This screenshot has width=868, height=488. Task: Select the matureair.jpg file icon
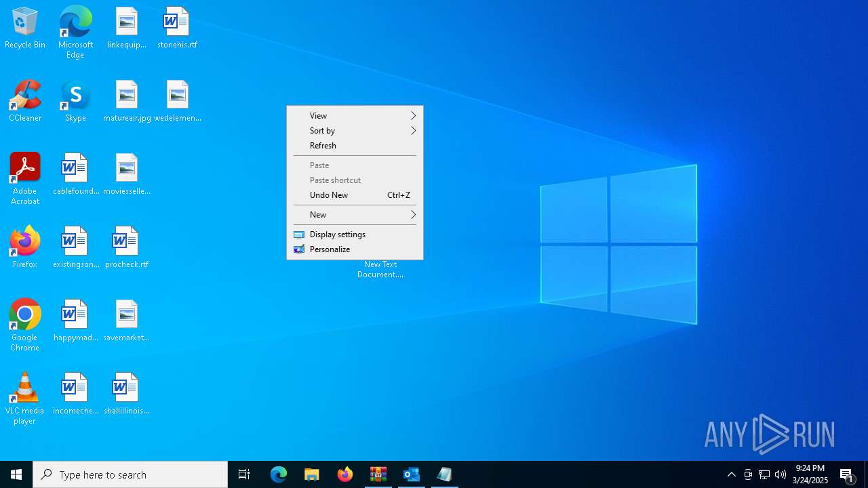click(127, 102)
